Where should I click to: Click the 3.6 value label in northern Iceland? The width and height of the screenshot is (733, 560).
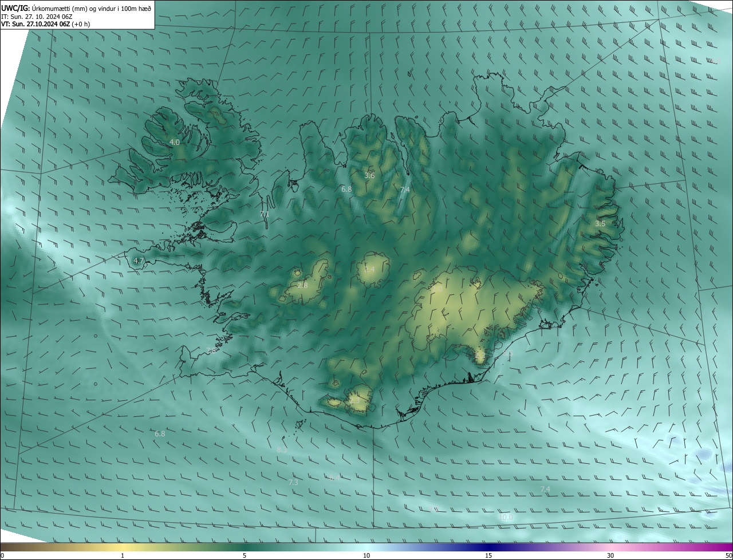(369, 175)
